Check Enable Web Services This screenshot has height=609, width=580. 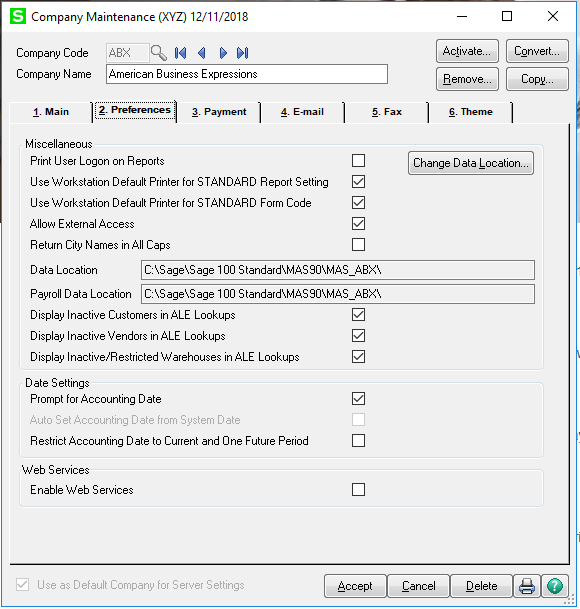[x=358, y=489]
